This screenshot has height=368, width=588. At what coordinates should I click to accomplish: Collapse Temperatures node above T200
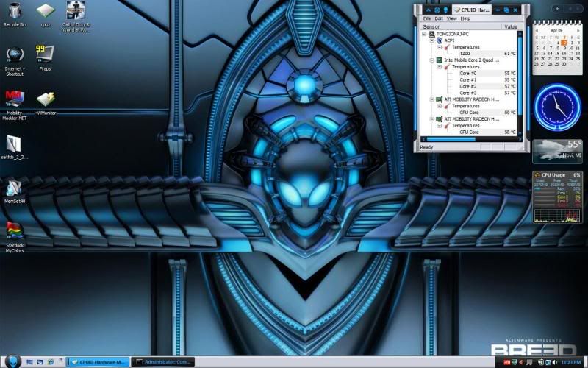coord(440,47)
